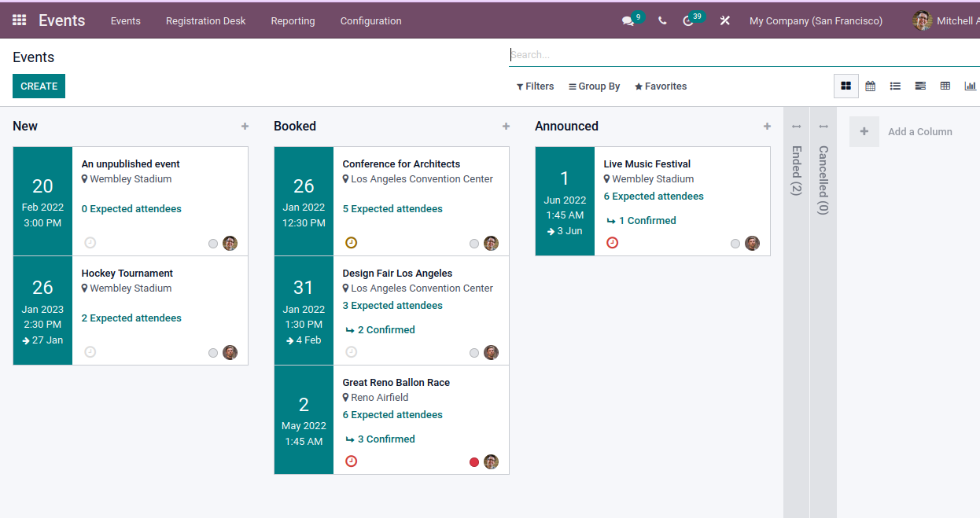Open 5 Expected attendees on Conference for Architects
Viewport: 980px width, 518px height.
392,209
